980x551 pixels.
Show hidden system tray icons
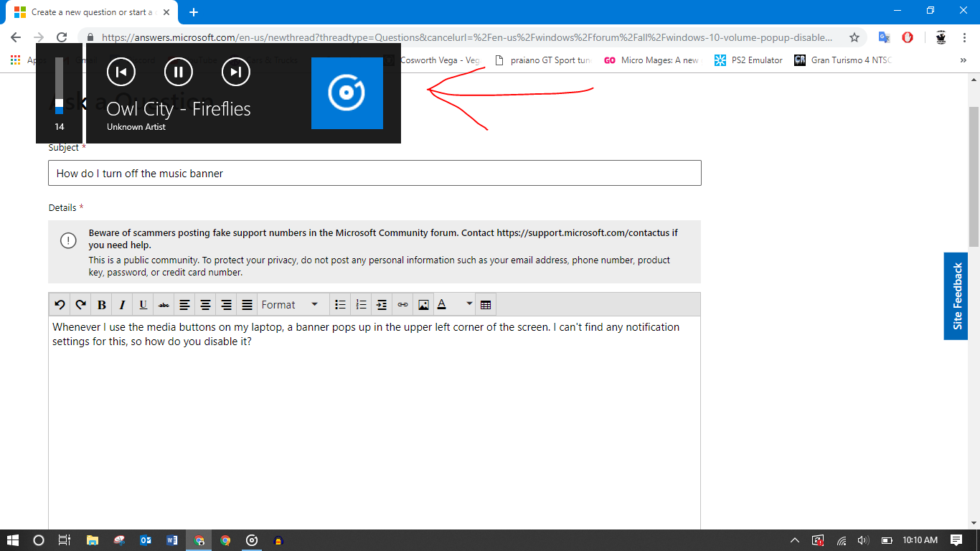(795, 540)
